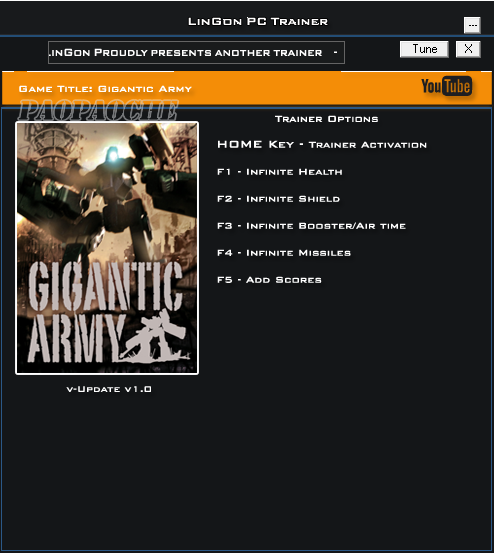494x553 pixels.
Task: Close the trainer with the X button
Action: 468,49
